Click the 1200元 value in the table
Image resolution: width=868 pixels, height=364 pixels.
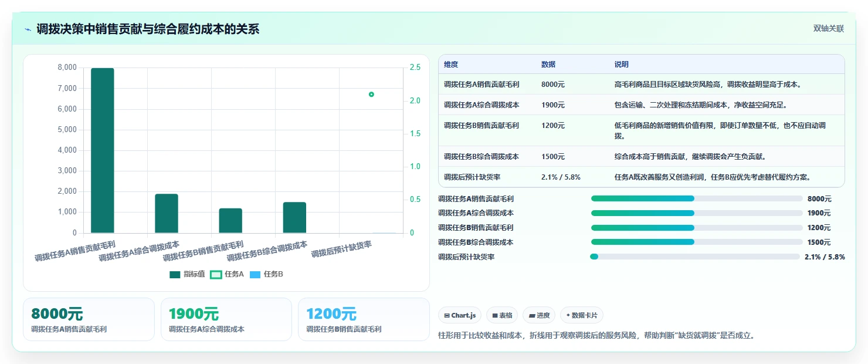pyautogui.click(x=553, y=126)
